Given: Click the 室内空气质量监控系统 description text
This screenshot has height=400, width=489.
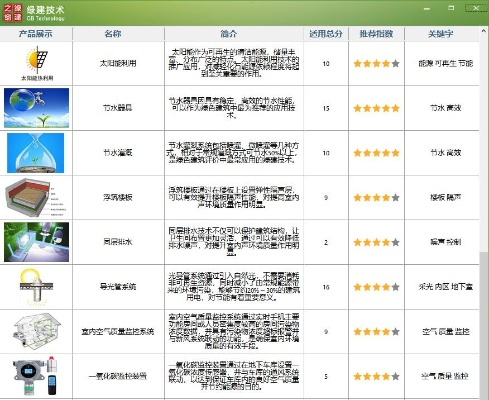Looking at the screenshot, I should pyautogui.click(x=234, y=331).
